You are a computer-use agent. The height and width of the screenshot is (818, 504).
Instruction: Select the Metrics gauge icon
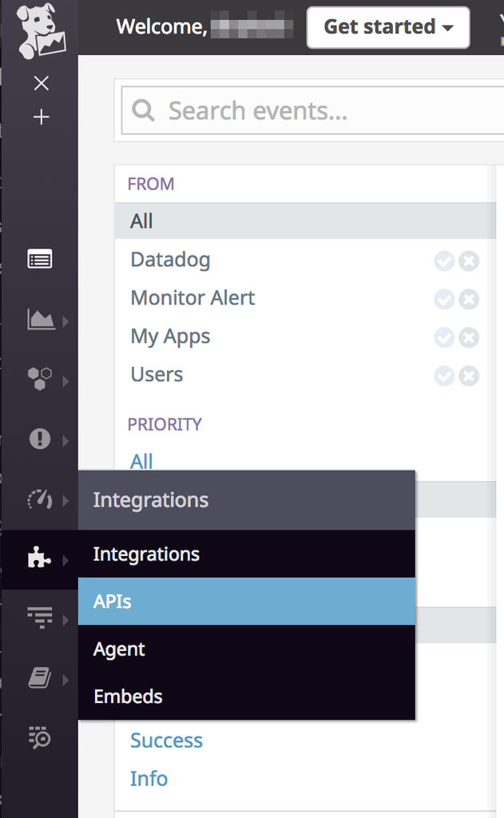(40, 500)
